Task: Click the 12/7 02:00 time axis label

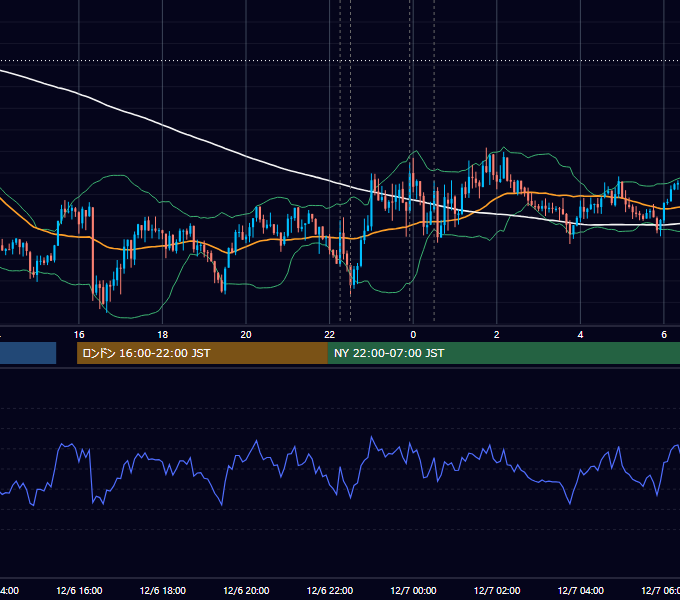Action: (x=497, y=590)
